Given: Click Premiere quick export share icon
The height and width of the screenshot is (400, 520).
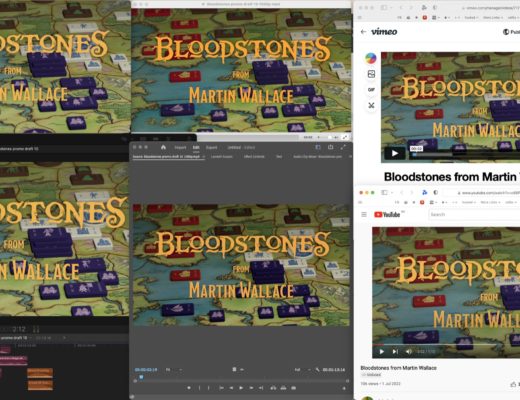Looking at the screenshot, I should pos(330,147).
